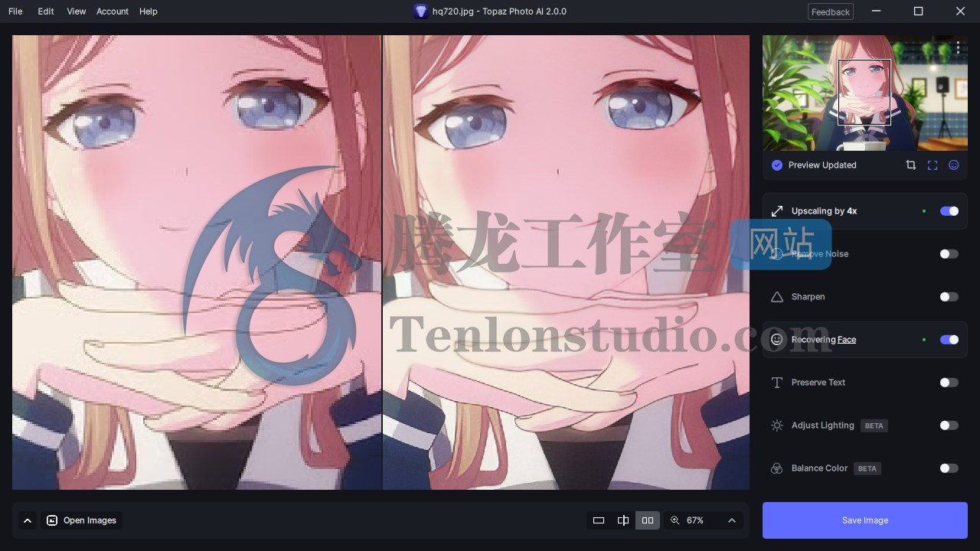980x551 pixels.
Task: Click the Feedback button
Action: pyautogui.click(x=831, y=11)
